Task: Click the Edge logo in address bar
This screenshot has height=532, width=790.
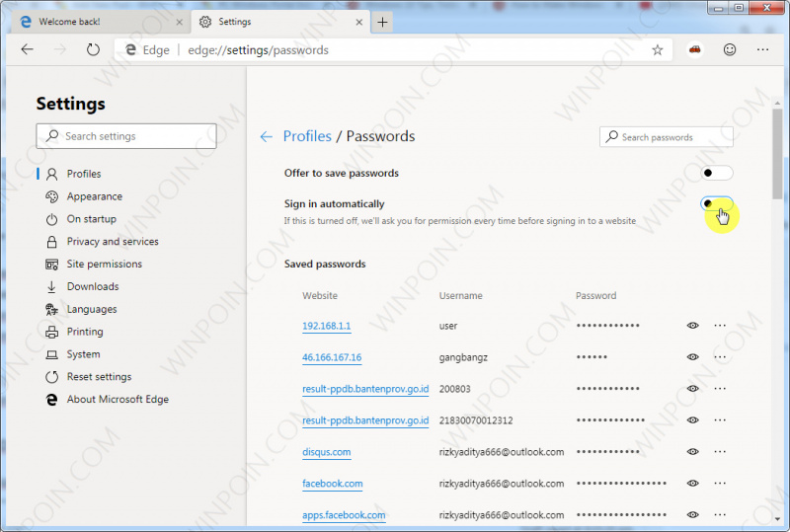Action: [130, 50]
